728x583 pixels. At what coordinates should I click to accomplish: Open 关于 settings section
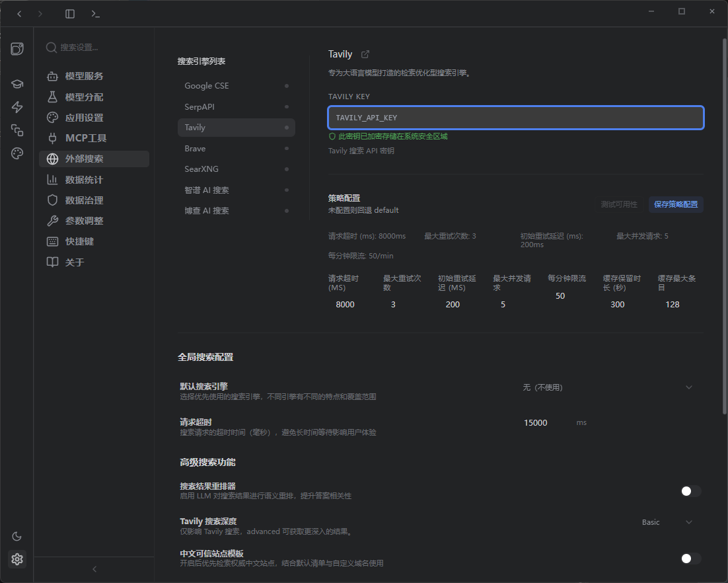point(94,262)
